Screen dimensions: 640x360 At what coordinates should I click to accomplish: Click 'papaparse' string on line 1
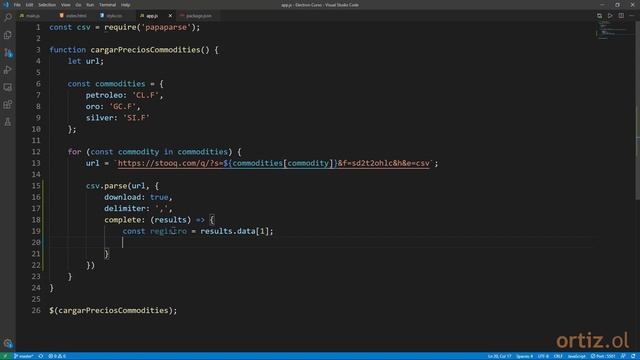tap(166, 27)
